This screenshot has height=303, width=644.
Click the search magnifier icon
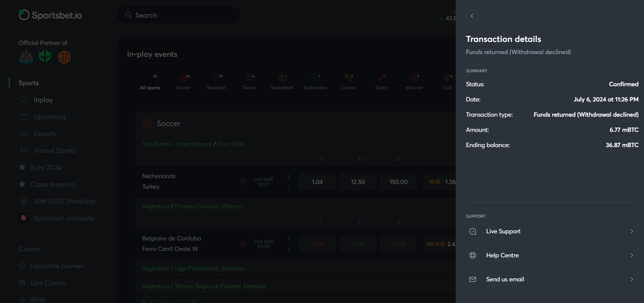point(128,15)
